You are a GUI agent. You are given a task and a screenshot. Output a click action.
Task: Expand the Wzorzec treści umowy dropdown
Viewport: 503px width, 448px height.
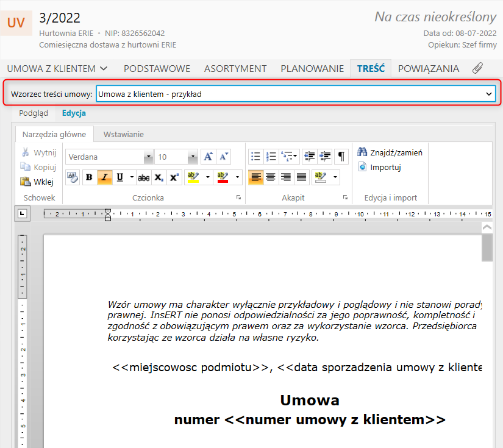(488, 94)
